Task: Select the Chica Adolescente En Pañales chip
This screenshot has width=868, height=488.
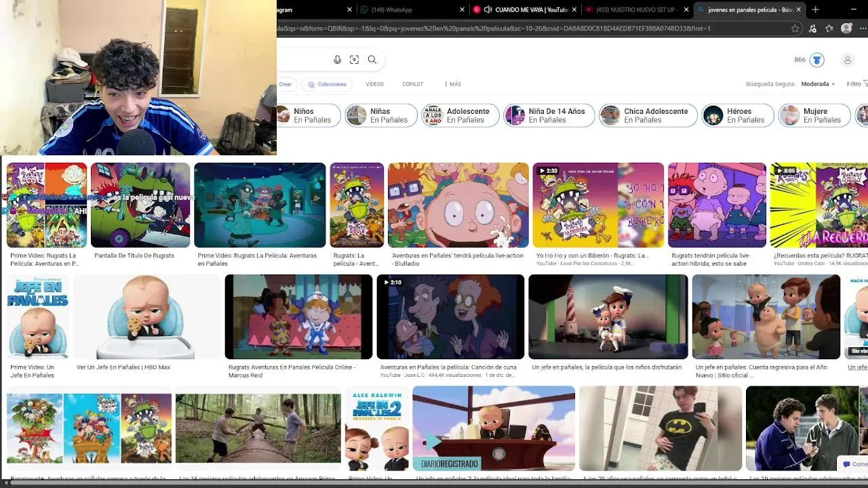Action: pos(648,115)
